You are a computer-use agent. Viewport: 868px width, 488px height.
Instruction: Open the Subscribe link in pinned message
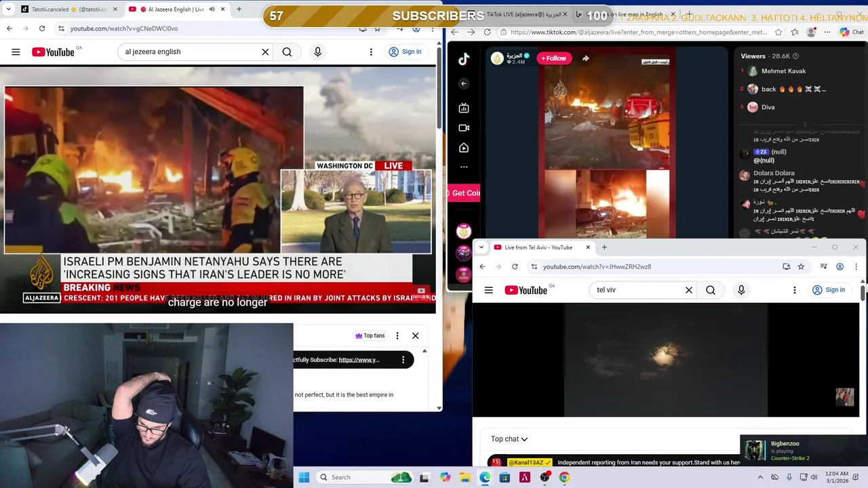tap(359, 360)
